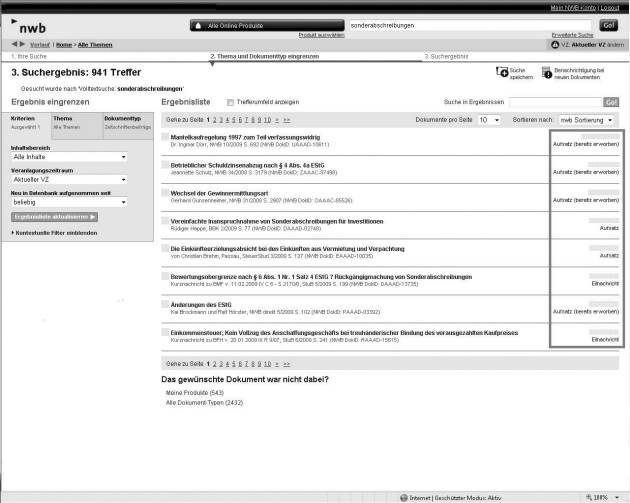
Task: Tick checkbox beside Mantelkaufregelung 1997 result
Action: click(166, 135)
